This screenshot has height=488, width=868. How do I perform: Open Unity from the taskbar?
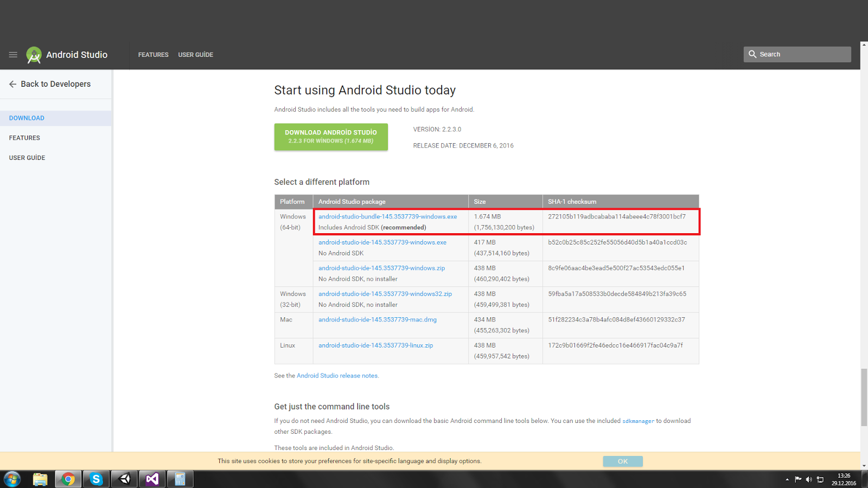(125, 479)
